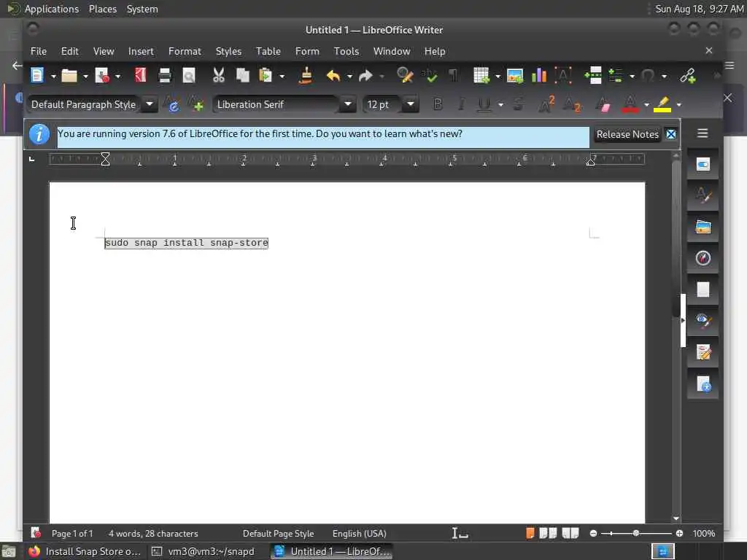The width and height of the screenshot is (747, 560).
Task: Select the Clone Formatting paintbrush
Action: [x=306, y=75]
